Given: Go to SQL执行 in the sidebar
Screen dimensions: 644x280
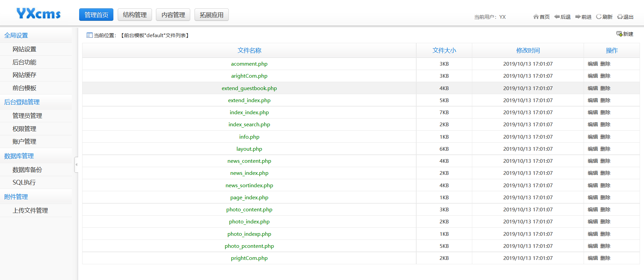Looking at the screenshot, I should 24,183.
